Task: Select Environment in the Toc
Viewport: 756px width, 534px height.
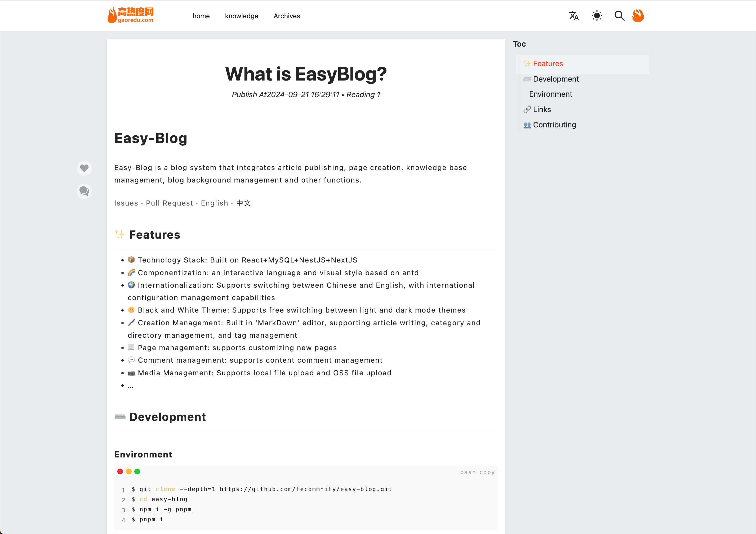Action: click(550, 94)
